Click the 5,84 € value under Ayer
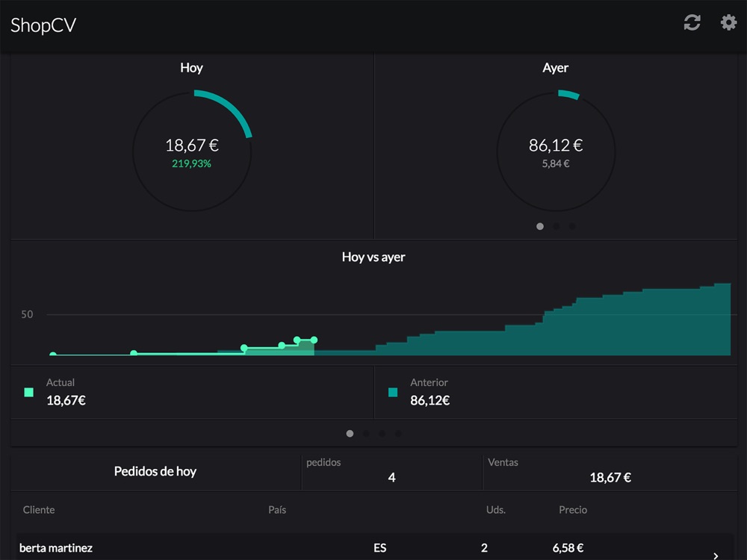Viewport: 747px width, 560px height. pyautogui.click(x=556, y=164)
